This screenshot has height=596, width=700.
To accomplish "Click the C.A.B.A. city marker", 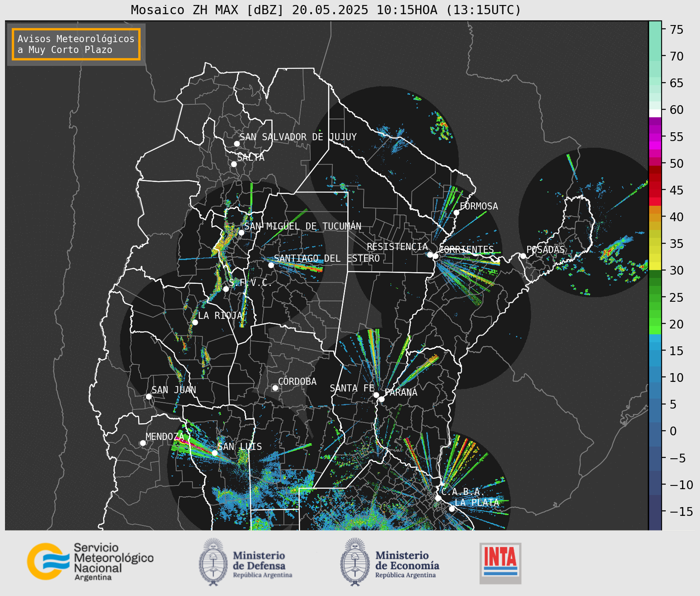I will (x=438, y=498).
